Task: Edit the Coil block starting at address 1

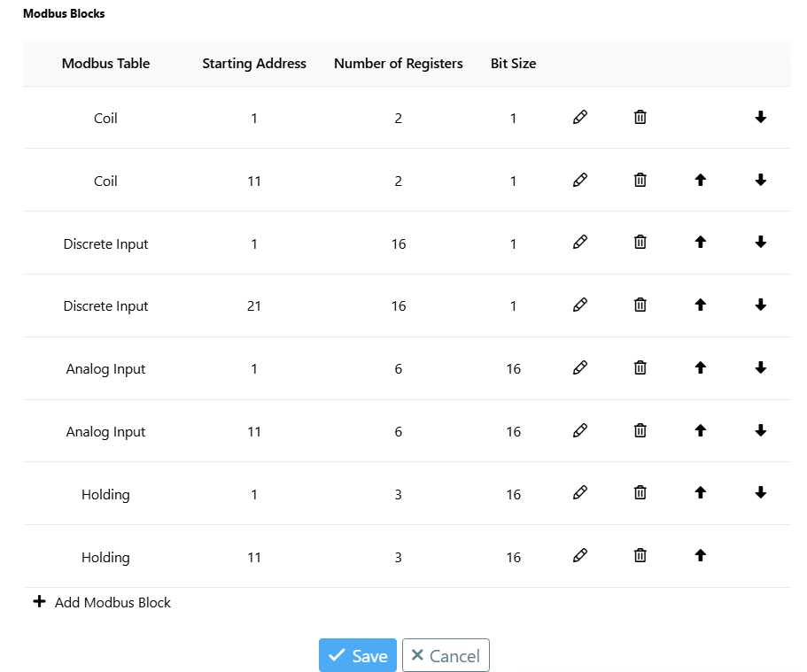Action: coord(580,118)
